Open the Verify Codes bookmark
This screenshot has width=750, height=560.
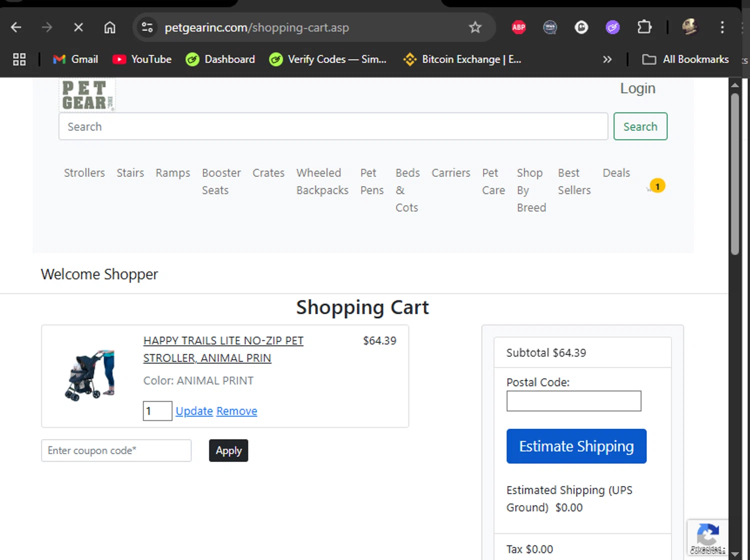click(327, 59)
